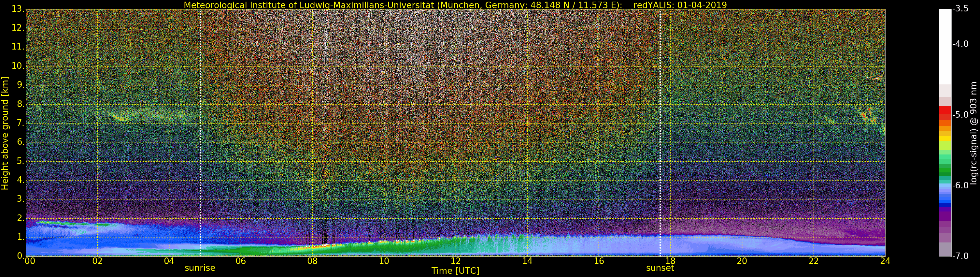Image resolution: width=980 pixels, height=277 pixels.
Task: Click the plot title mentioning redYALIS 01-04-2019
Action: pyautogui.click(x=455, y=5)
